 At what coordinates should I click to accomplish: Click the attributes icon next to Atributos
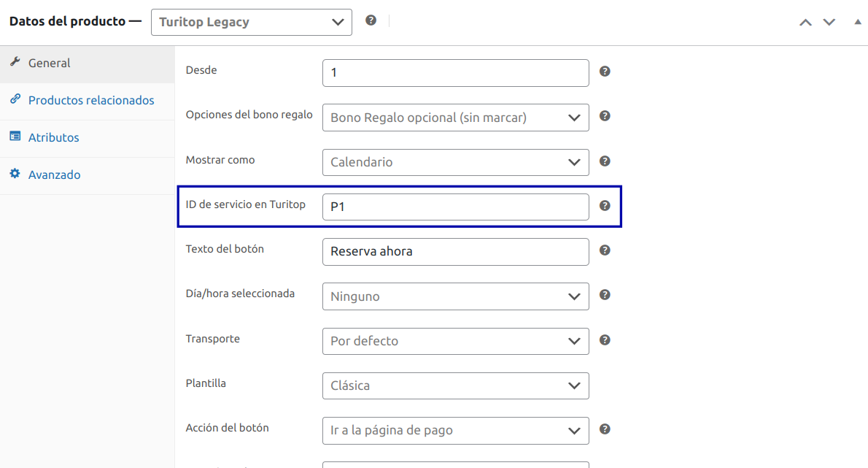point(15,137)
